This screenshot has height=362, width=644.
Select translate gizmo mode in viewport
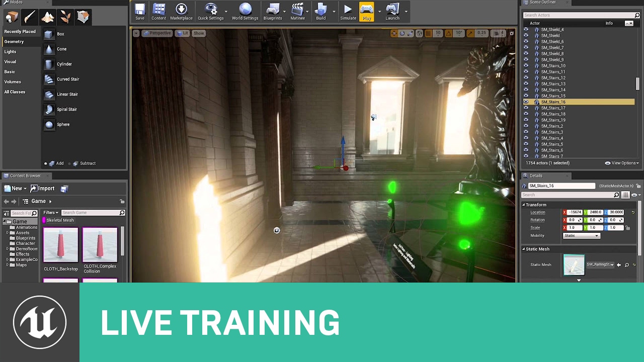[x=394, y=33]
